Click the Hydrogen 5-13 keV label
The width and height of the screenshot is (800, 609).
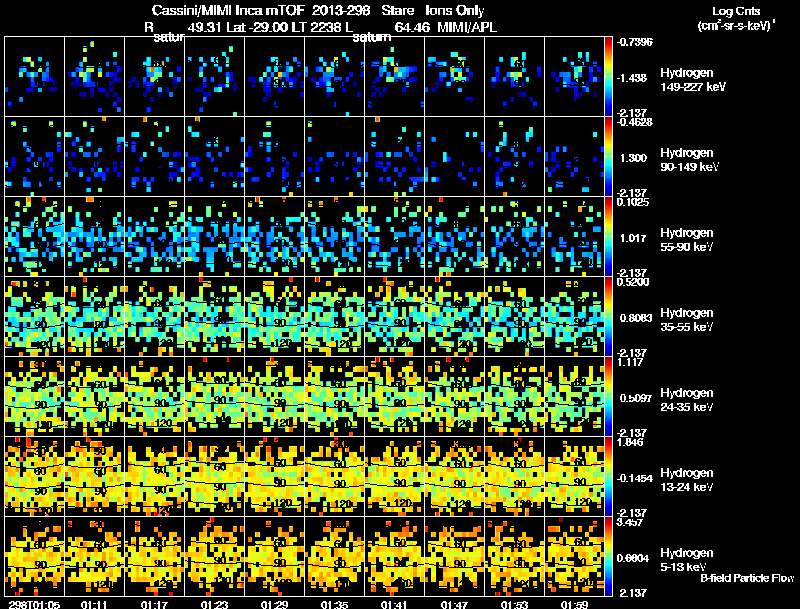pos(687,560)
